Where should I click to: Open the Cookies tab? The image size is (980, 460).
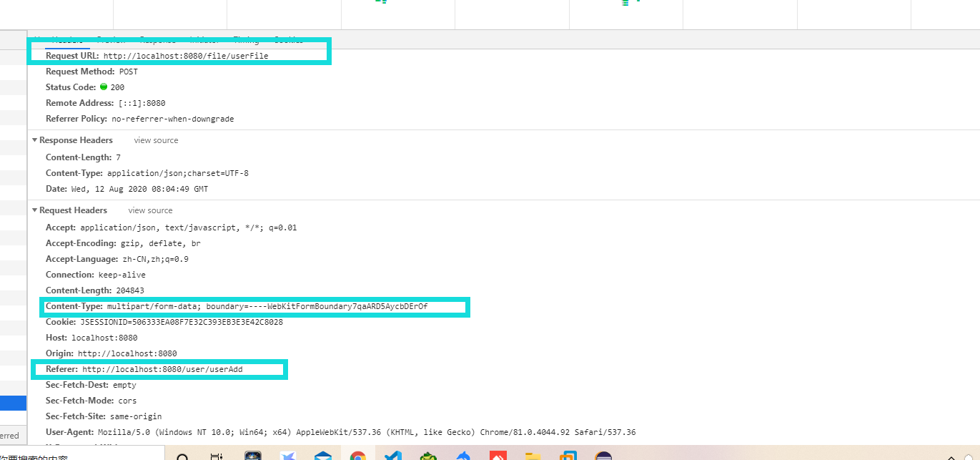tap(289, 40)
